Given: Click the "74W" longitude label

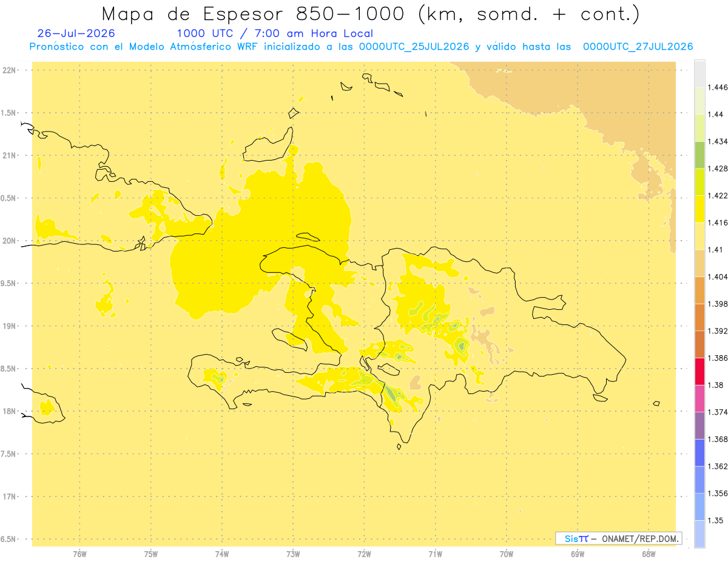Looking at the screenshot, I should [222, 554].
